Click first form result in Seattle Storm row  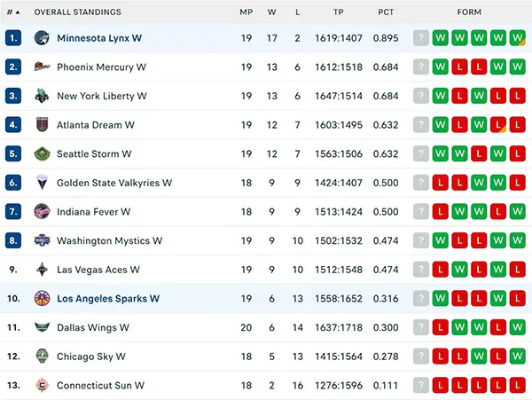(441, 153)
